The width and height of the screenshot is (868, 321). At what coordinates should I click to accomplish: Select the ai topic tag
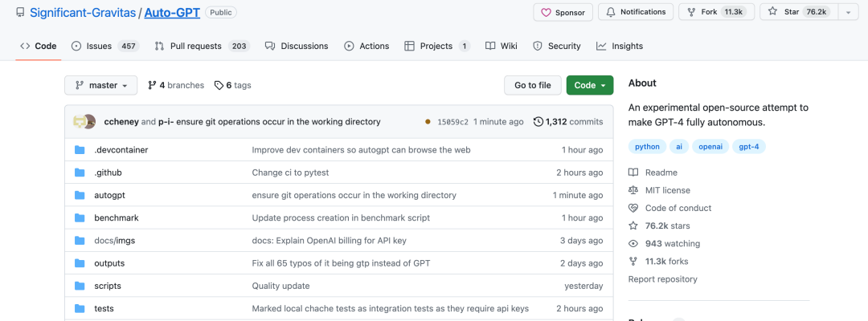(x=678, y=146)
